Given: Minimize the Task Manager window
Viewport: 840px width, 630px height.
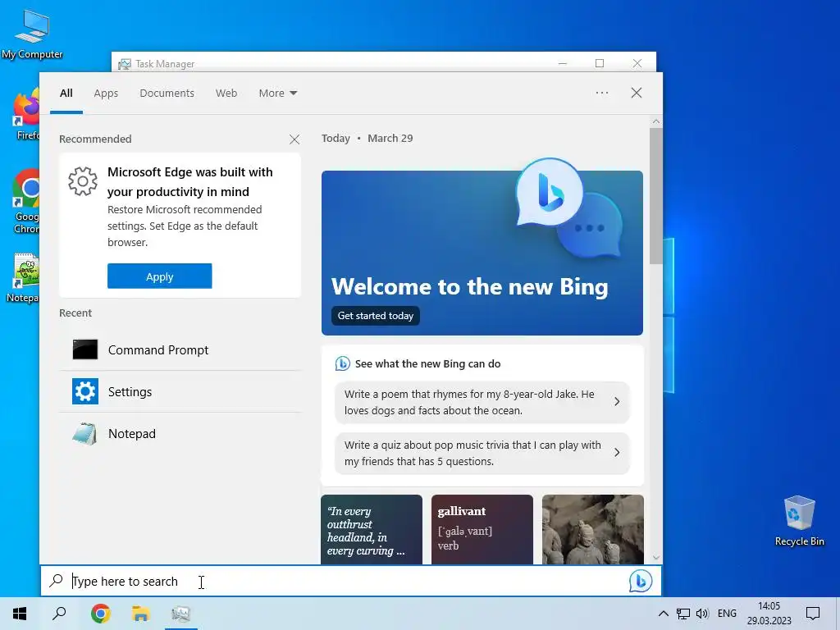Looking at the screenshot, I should click(x=563, y=63).
